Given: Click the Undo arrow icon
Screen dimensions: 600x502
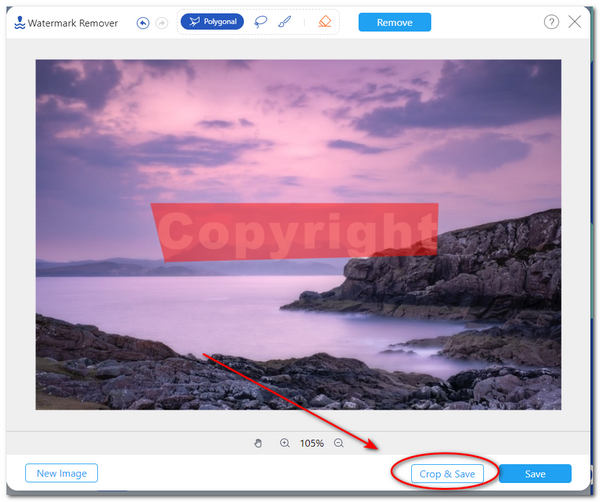Looking at the screenshot, I should (x=143, y=22).
